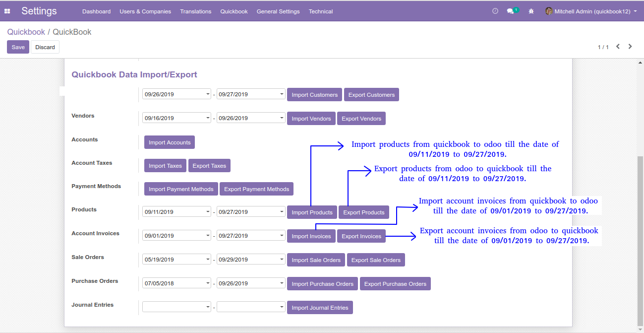Open Sale Orders start date 05/19/2019
This screenshot has width=644, height=333.
point(176,260)
